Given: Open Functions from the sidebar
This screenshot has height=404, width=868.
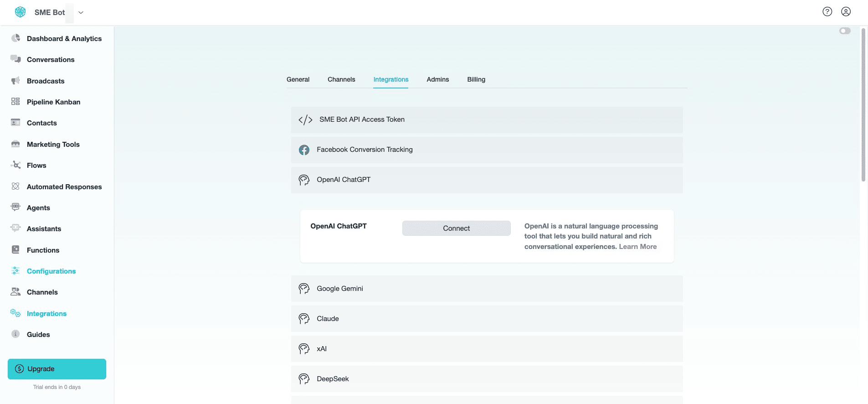Looking at the screenshot, I should click(43, 250).
